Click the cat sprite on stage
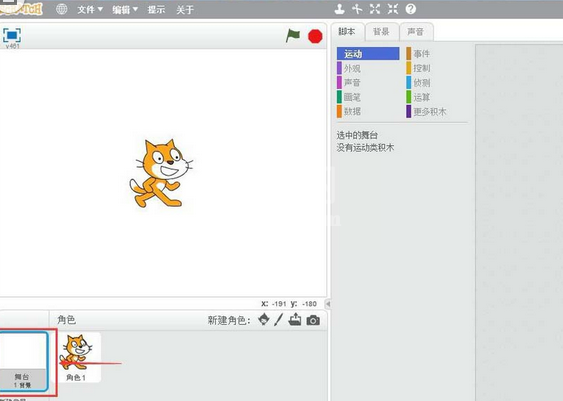 pyautogui.click(x=161, y=173)
